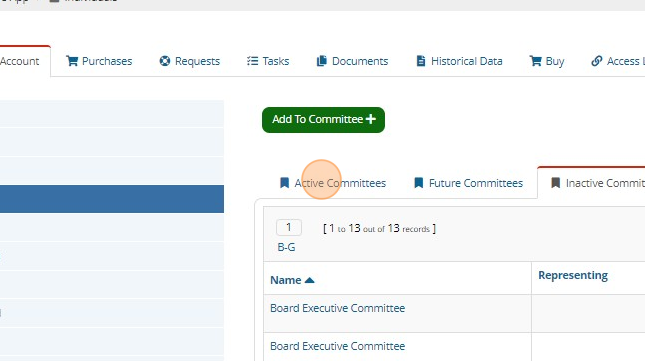Click the Purchases shopping cart icon
Viewport: 645px width, 361px height.
(x=72, y=61)
